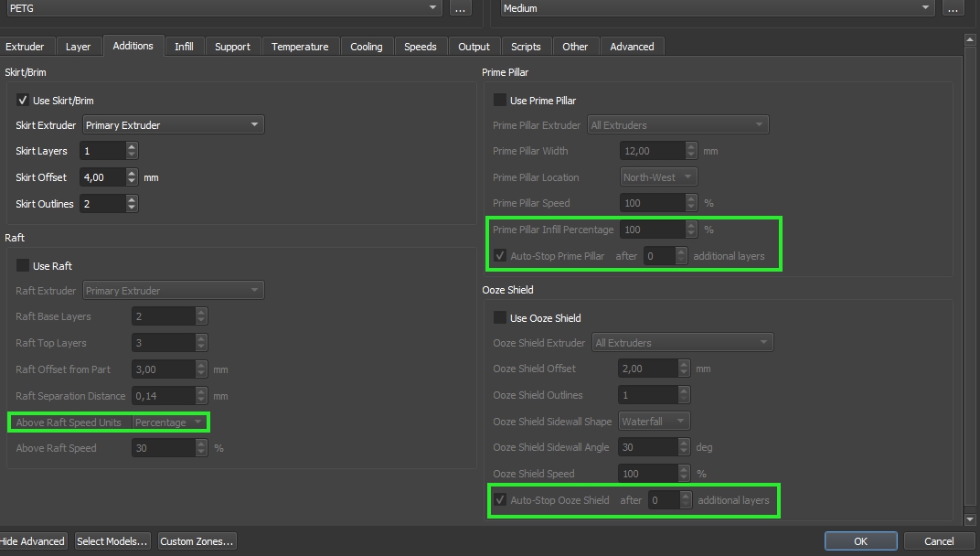
Task: Open the Skirt Extruder dropdown
Action: pyautogui.click(x=173, y=125)
